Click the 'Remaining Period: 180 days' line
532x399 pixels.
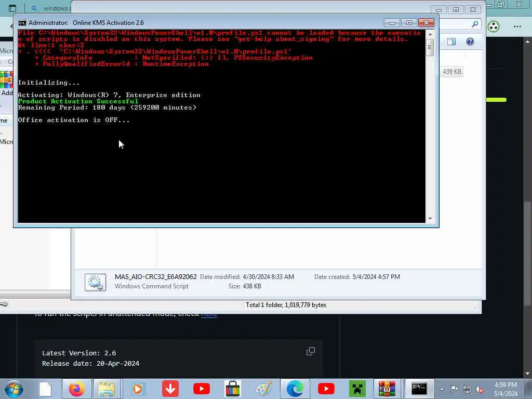pyautogui.click(x=107, y=108)
